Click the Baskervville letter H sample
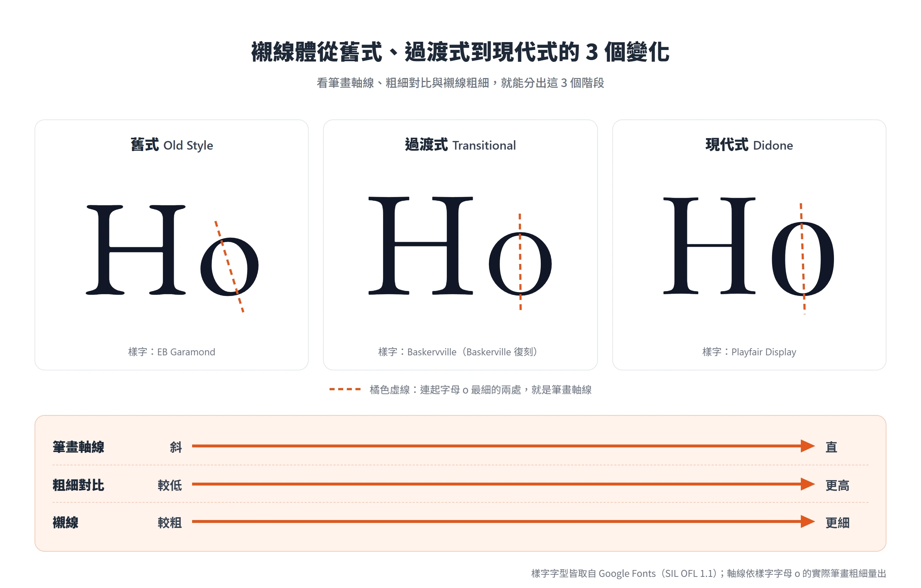The height and width of the screenshot is (588, 921). coord(421,245)
